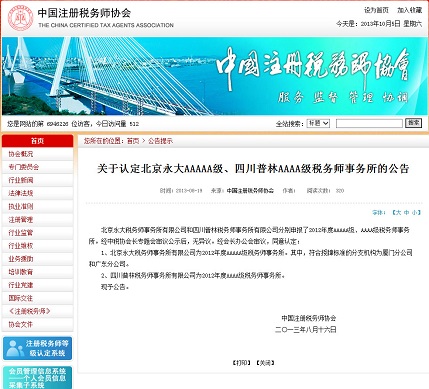Click the date 二〇一三年八月十六日

(306, 330)
